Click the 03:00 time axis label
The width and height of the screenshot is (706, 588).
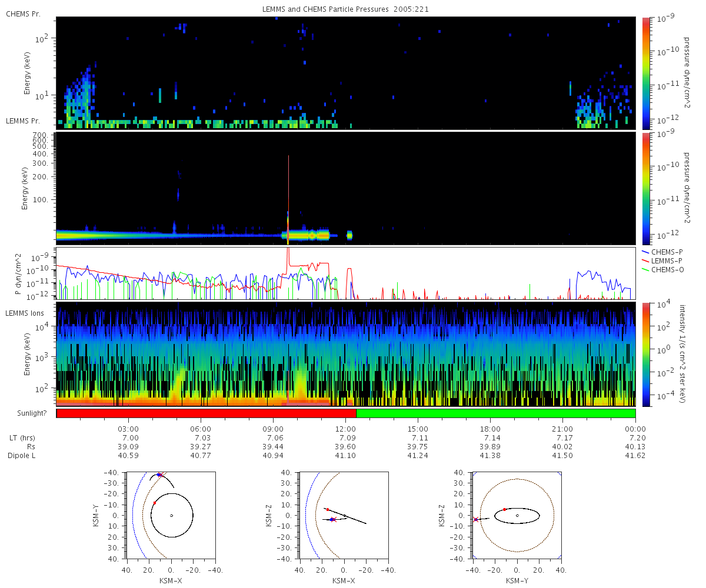click(x=129, y=429)
